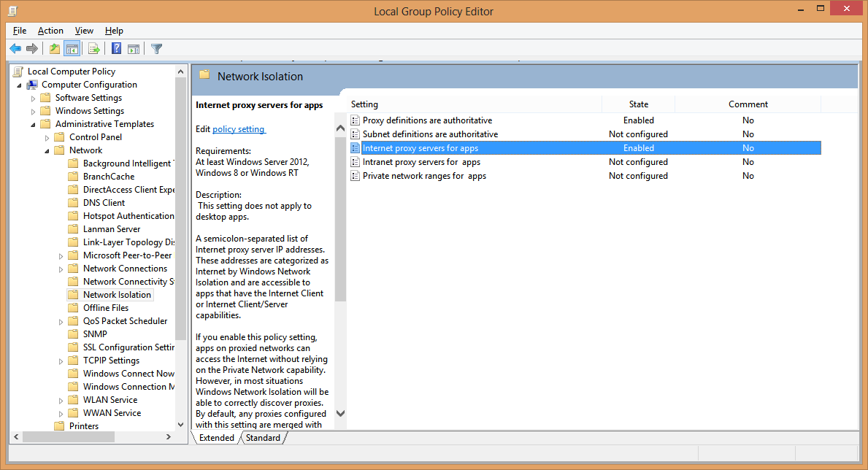This screenshot has width=868, height=470.
Task: Click the Filter funnel toolbar icon
Action: 157,49
